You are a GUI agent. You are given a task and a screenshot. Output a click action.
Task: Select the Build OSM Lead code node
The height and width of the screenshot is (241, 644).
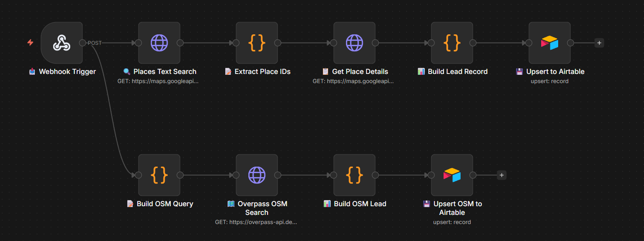click(354, 175)
